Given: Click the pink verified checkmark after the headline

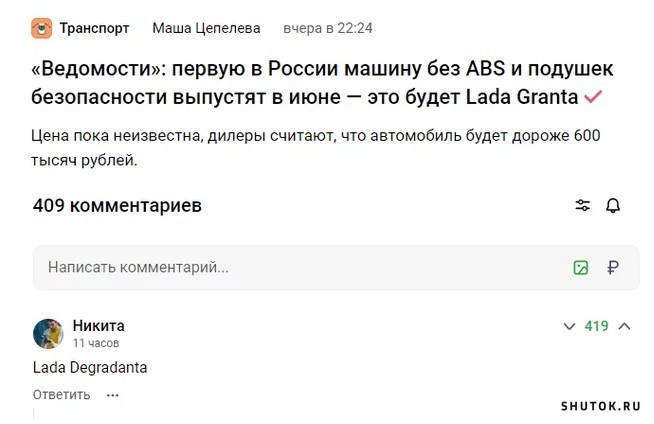Looking at the screenshot, I should tap(593, 97).
